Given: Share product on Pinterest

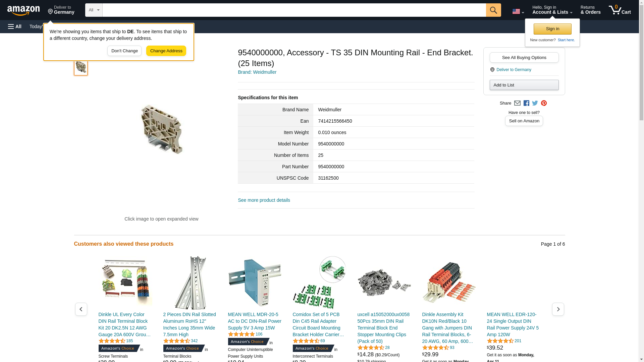Looking at the screenshot, I should pyautogui.click(x=544, y=103).
